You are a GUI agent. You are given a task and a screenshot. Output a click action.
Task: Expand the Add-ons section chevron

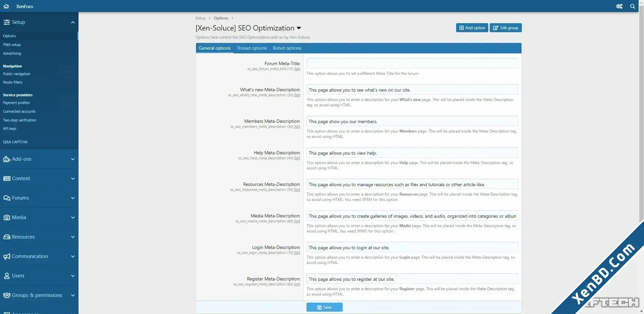click(x=73, y=159)
